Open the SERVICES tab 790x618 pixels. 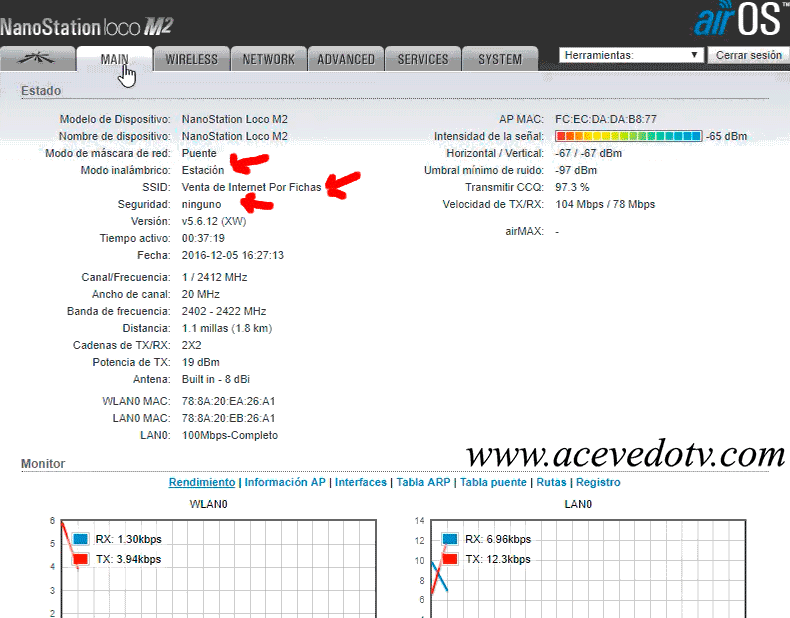pyautogui.click(x=423, y=59)
